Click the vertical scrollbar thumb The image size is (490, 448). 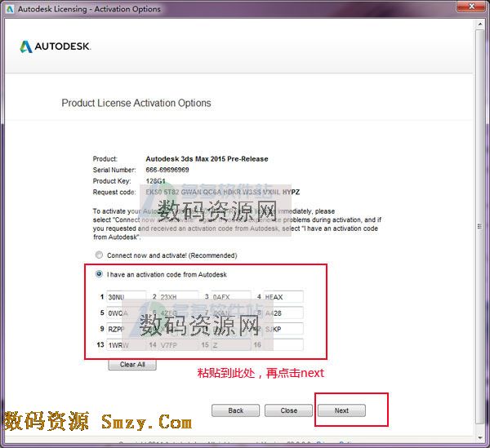click(x=480, y=226)
